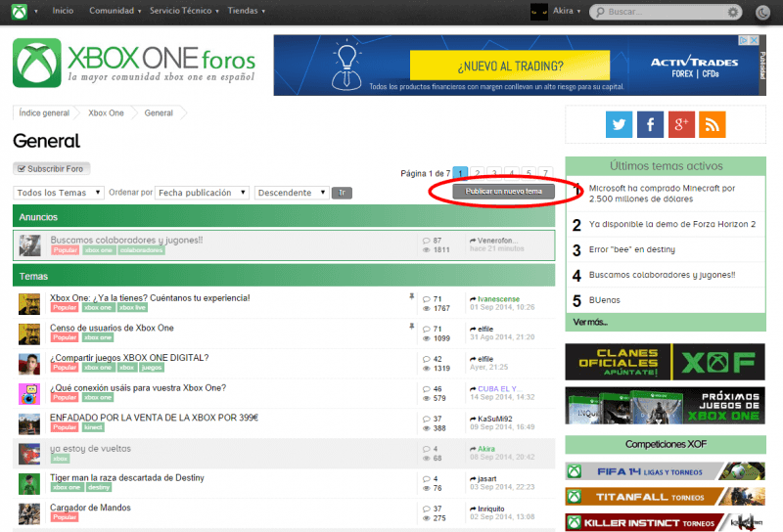Open FIFA 14 Ligas y Torneos banner
Image resolution: width=783 pixels, height=532 pixels.
pyautogui.click(x=666, y=471)
